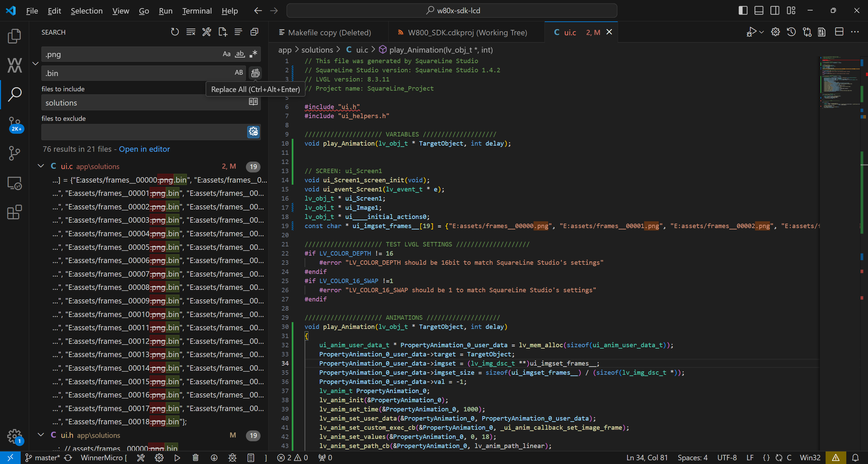Toggle Preserve Case in replace box
Viewport: 868px width, 464px height.
239,73
